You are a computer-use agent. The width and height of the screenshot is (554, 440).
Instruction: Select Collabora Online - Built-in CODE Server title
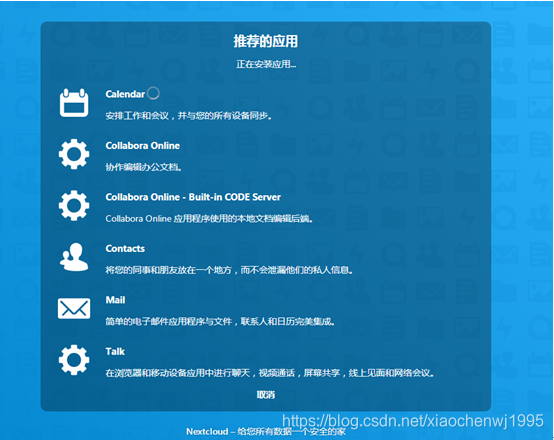pyautogui.click(x=193, y=197)
